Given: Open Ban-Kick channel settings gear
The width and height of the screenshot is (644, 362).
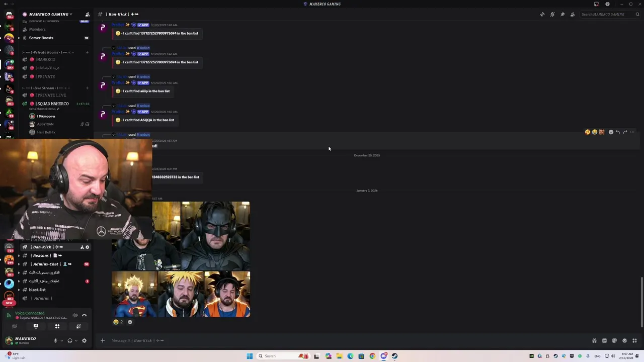Looking at the screenshot, I should click(x=87, y=247).
